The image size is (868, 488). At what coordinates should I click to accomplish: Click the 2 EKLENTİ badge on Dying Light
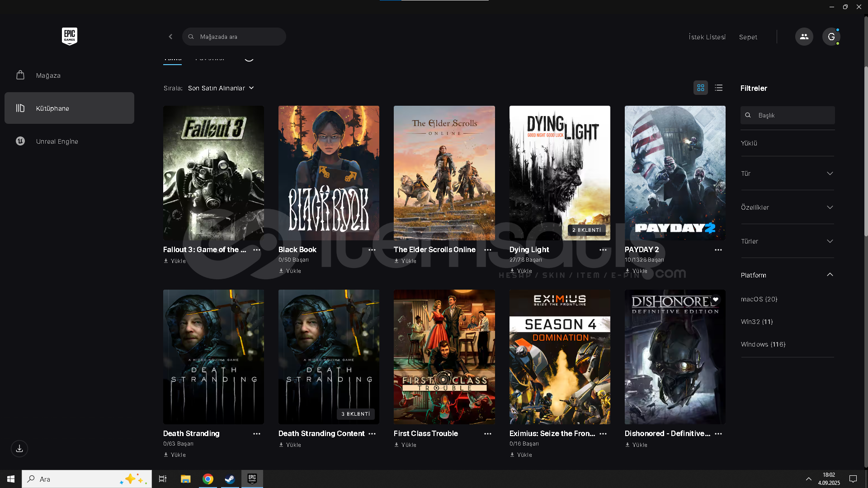(586, 230)
